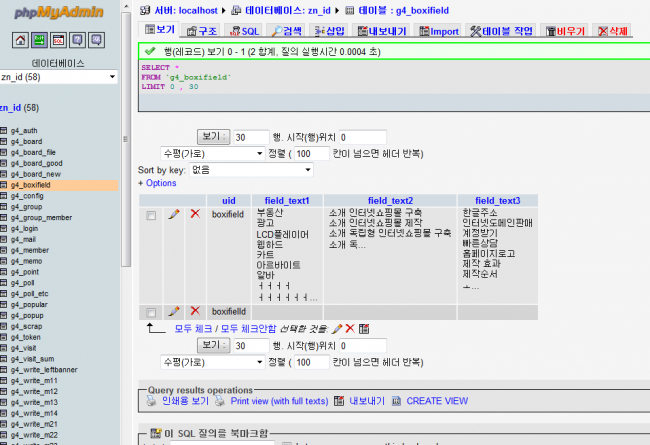The image size is (650, 445).
Task: Switch to the 구조 tab
Action: [x=202, y=31]
